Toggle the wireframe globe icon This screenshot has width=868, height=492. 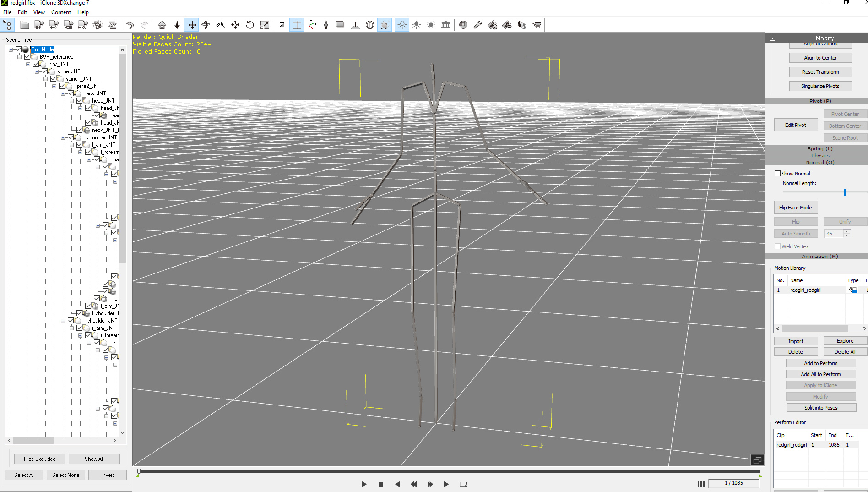tap(370, 25)
